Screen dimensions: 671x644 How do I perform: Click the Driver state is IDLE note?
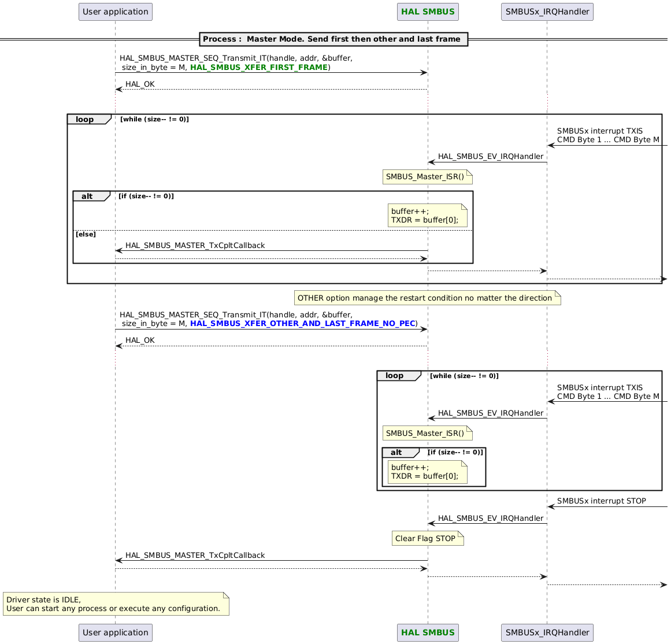pos(114,604)
